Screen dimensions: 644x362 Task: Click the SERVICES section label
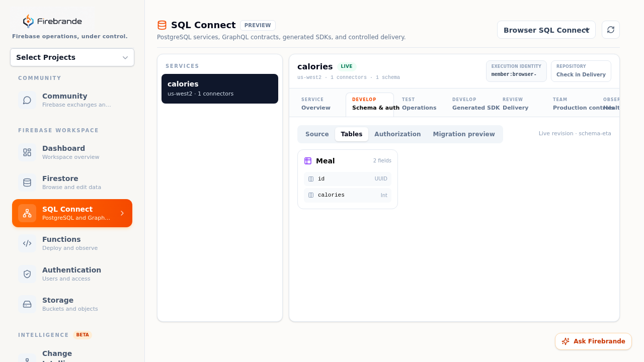coord(182,66)
